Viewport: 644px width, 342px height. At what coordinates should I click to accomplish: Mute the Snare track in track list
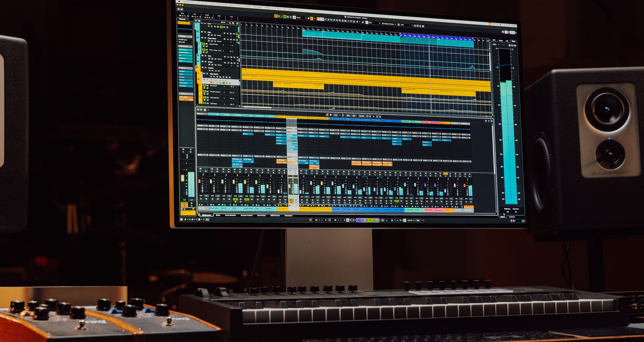(202, 62)
